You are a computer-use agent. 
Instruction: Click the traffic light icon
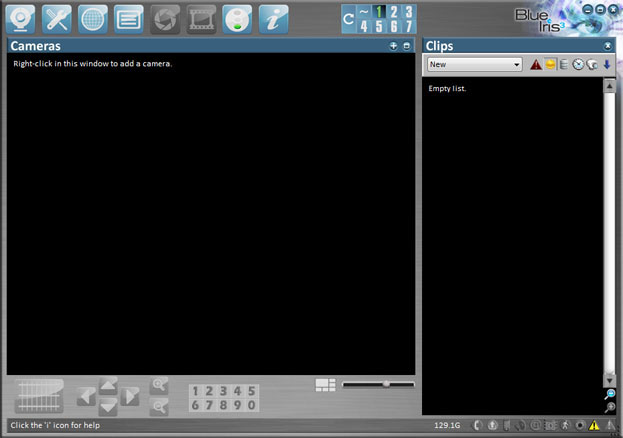[x=238, y=17]
